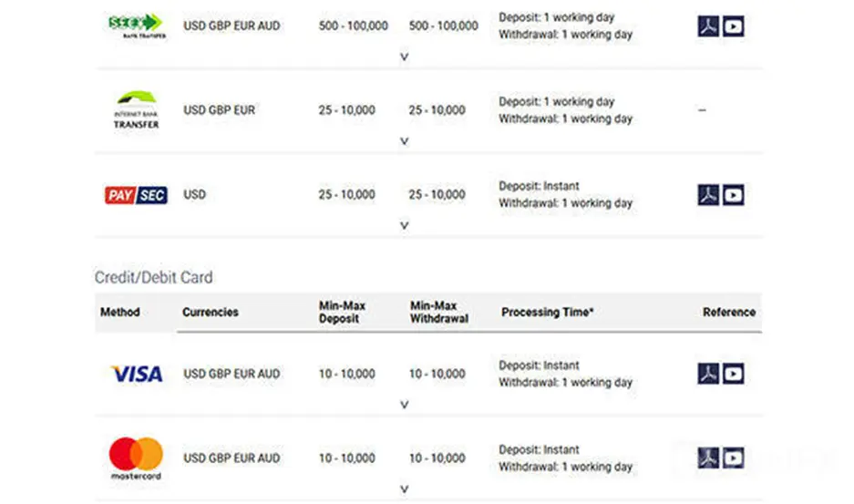Expand the Visa row details
The height and width of the screenshot is (504, 854).
[x=404, y=405]
